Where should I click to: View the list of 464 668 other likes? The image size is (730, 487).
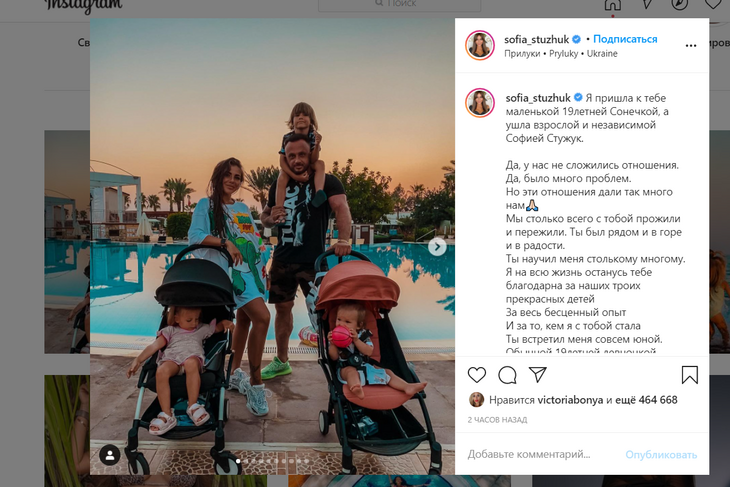[x=646, y=400]
